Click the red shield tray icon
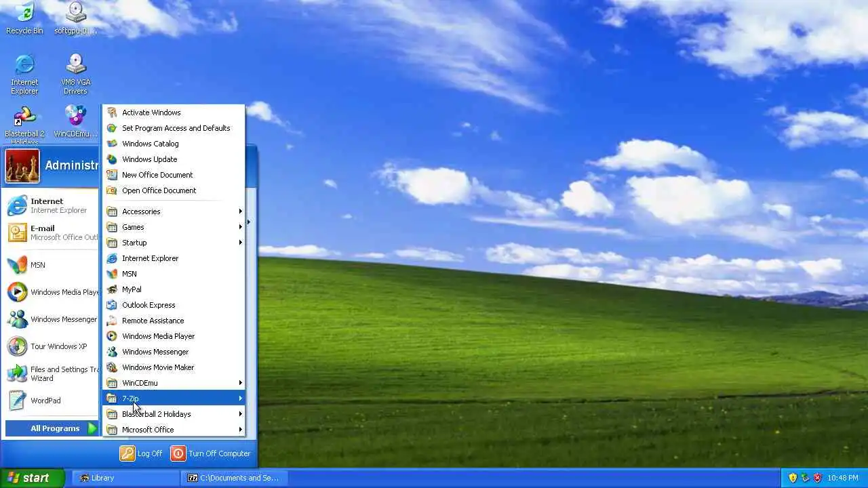This screenshot has width=868, height=488. (817, 478)
